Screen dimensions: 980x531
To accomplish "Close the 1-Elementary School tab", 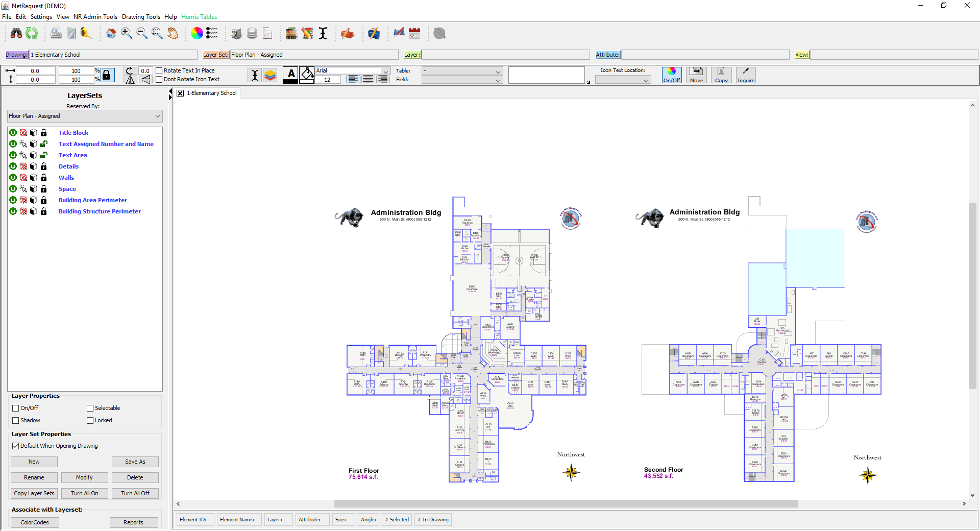I will (x=180, y=93).
